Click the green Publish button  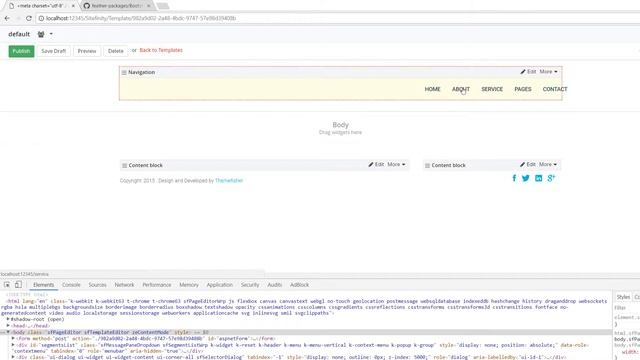pos(21,51)
